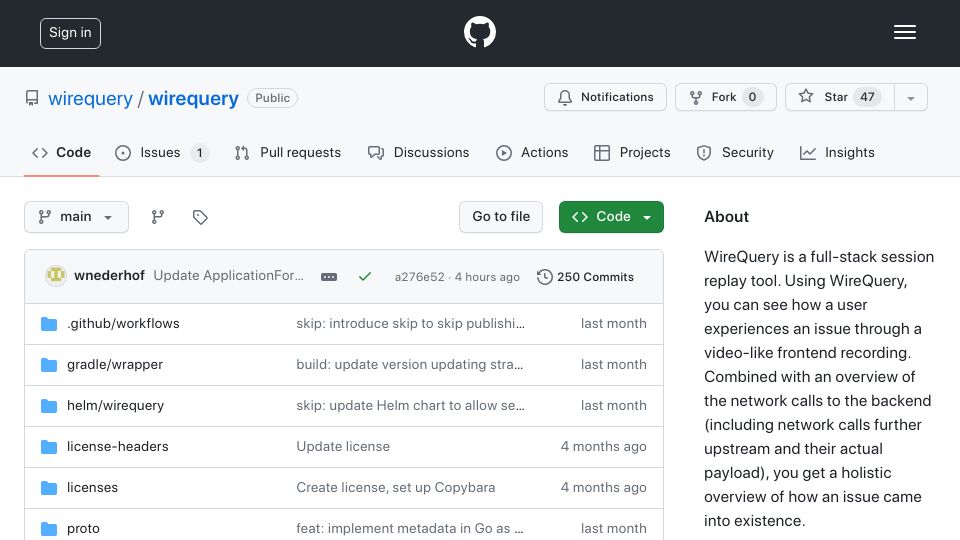View the Insights tab
This screenshot has width=960, height=540.
tap(837, 152)
